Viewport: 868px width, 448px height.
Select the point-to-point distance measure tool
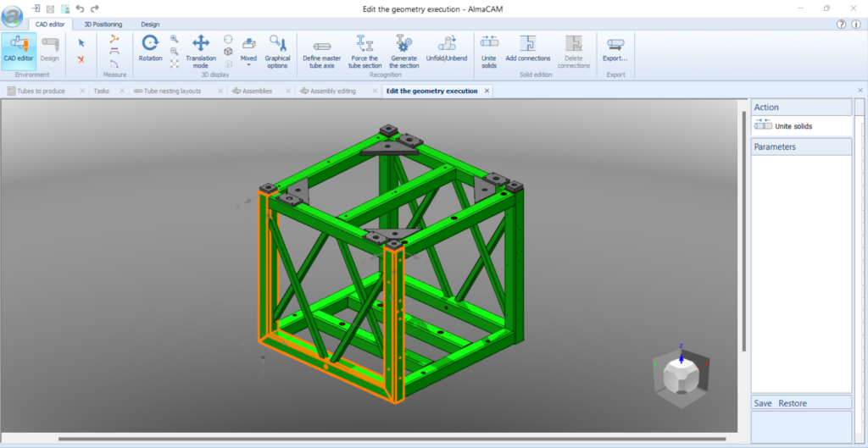click(114, 39)
